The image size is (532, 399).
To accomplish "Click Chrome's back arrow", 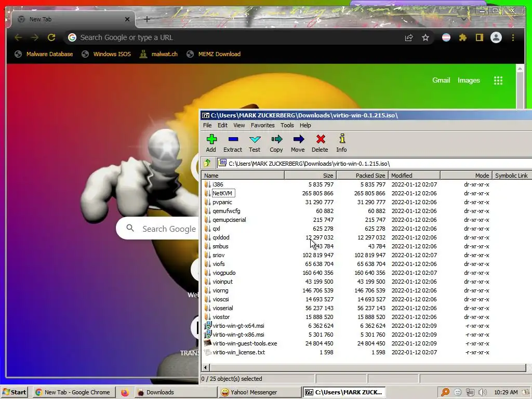I will pyautogui.click(x=18, y=37).
